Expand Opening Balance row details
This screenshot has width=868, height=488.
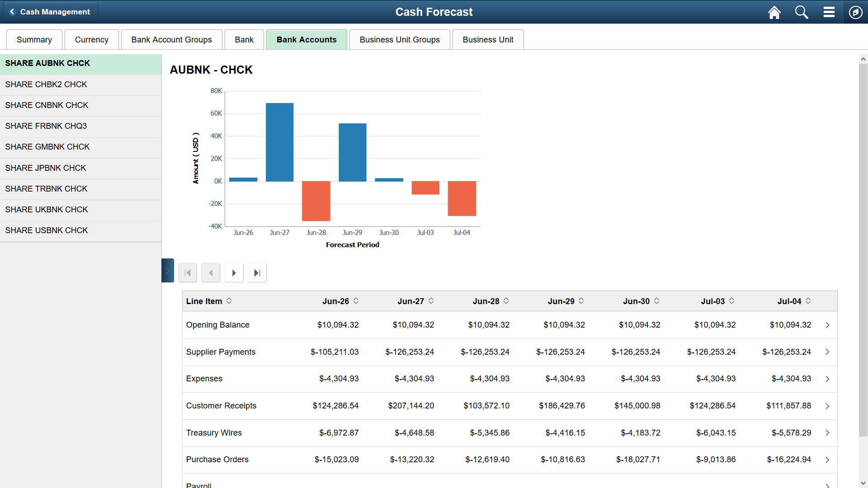click(828, 325)
